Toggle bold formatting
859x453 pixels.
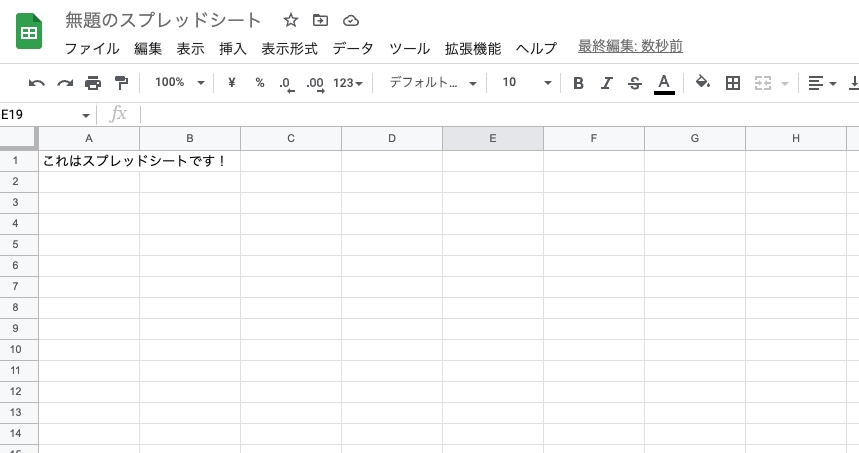coord(578,83)
